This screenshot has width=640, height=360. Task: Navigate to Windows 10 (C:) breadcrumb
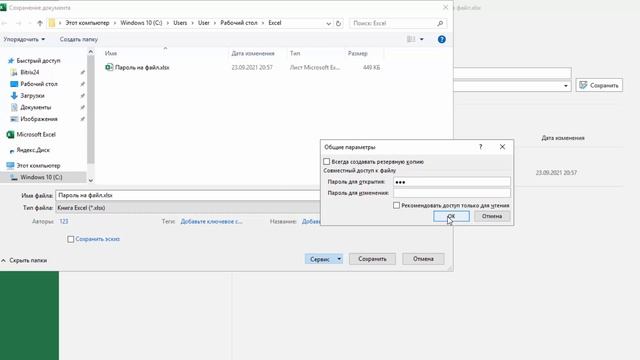[141, 23]
